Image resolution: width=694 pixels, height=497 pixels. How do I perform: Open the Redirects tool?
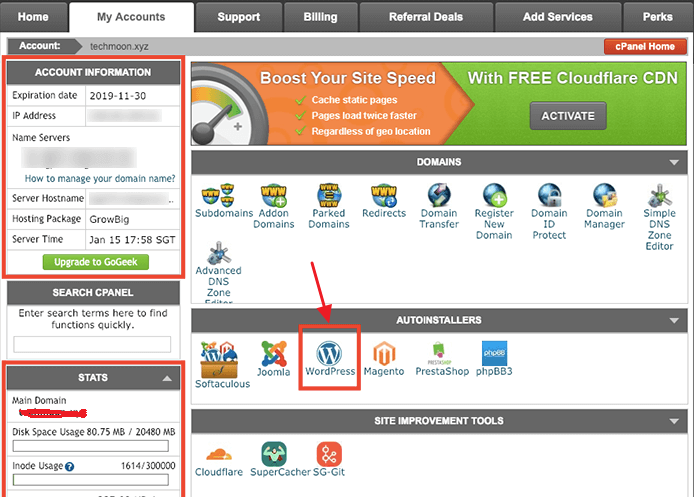[384, 201]
